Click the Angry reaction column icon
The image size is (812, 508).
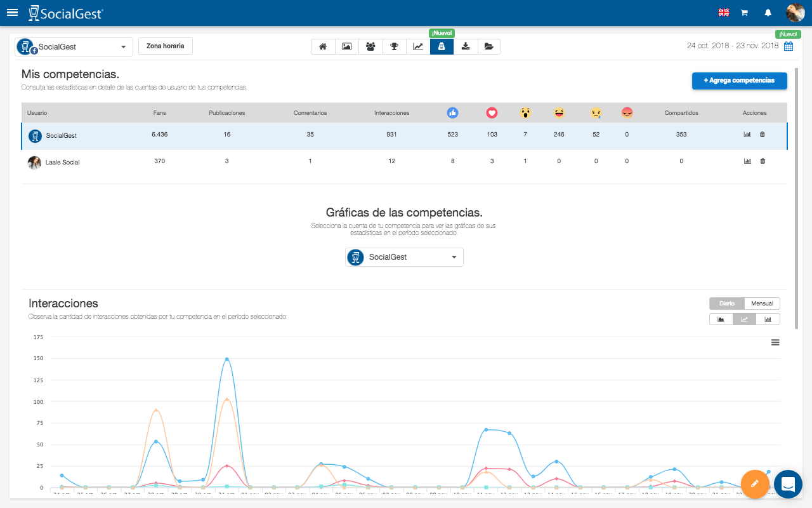point(627,112)
